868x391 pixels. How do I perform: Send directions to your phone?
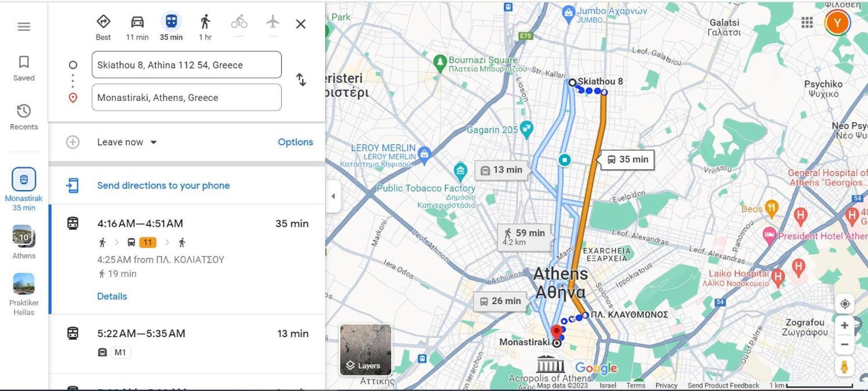[x=163, y=186]
